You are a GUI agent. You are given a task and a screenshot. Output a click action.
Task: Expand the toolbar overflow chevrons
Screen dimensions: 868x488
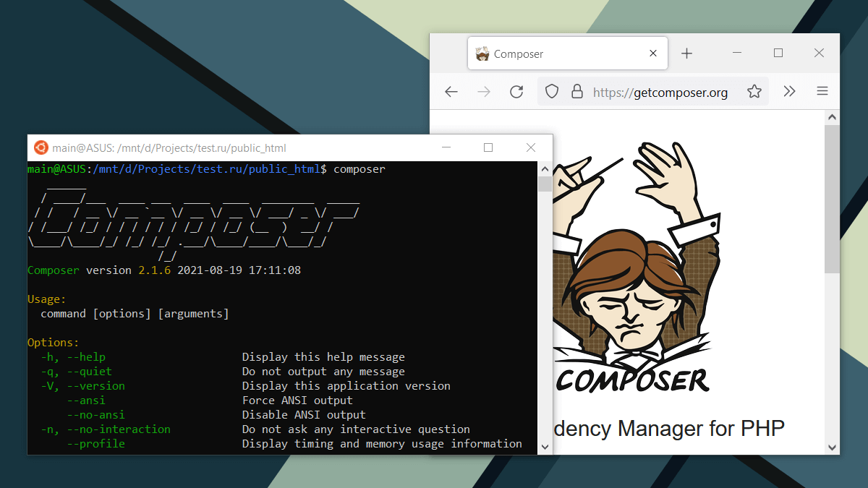789,92
